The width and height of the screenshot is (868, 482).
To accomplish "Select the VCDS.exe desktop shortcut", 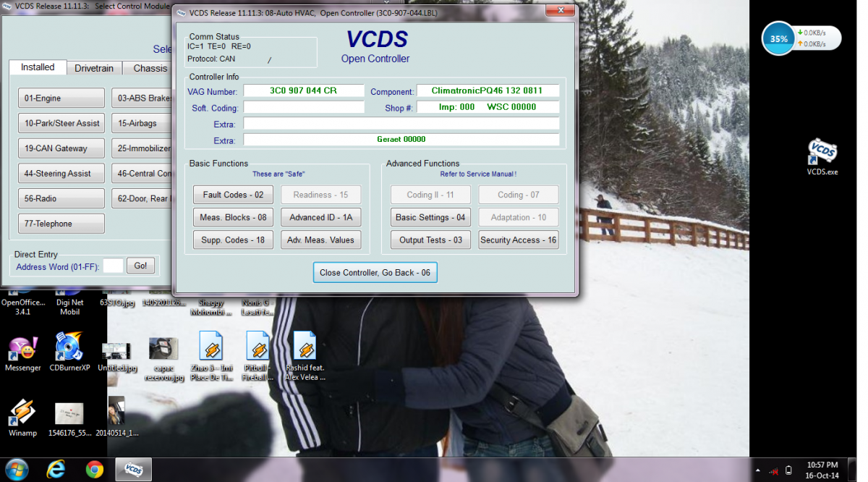I will [822, 158].
